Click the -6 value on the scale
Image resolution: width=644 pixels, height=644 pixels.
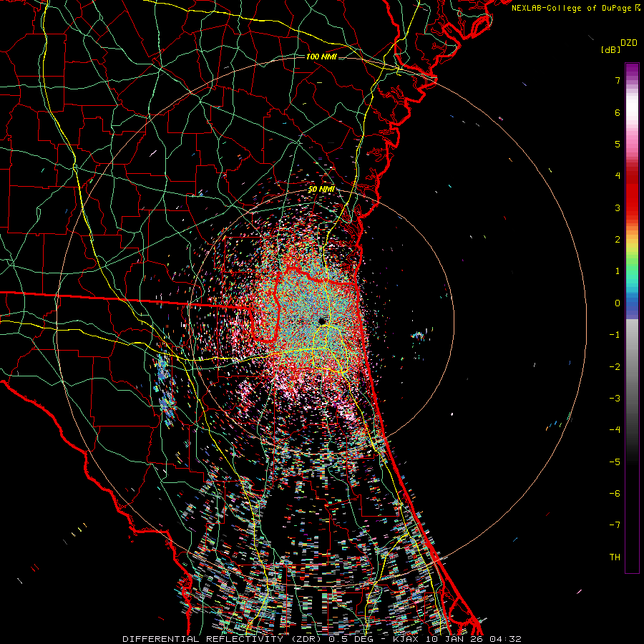615,493
